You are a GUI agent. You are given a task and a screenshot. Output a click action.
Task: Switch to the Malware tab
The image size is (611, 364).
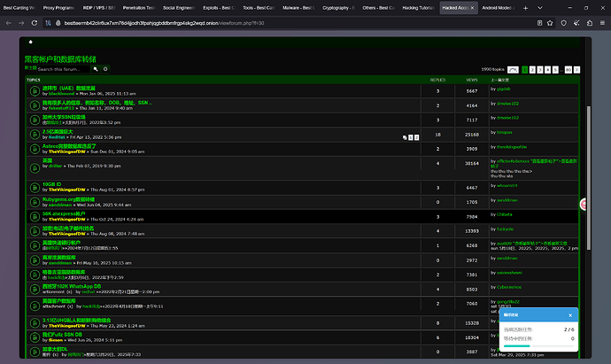point(298,8)
